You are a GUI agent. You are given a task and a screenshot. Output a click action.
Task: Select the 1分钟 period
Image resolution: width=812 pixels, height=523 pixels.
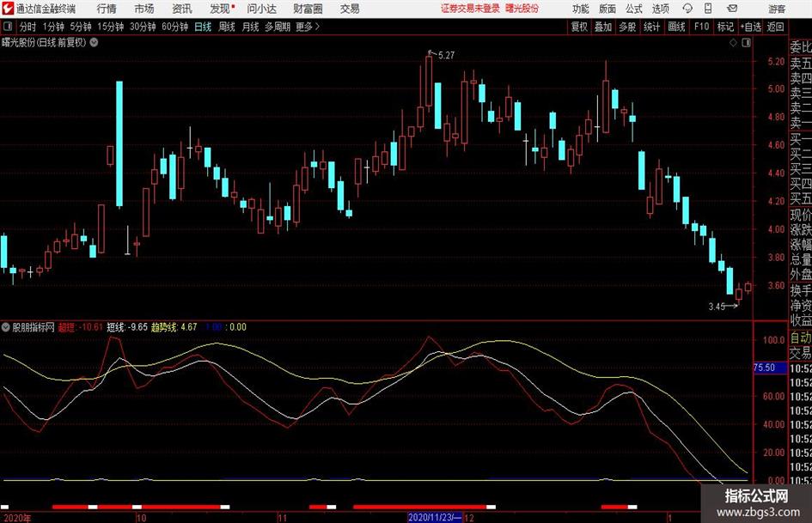point(53,27)
